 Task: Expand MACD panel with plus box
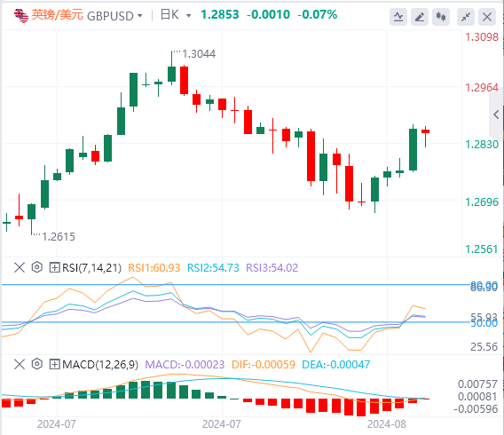click(x=54, y=364)
